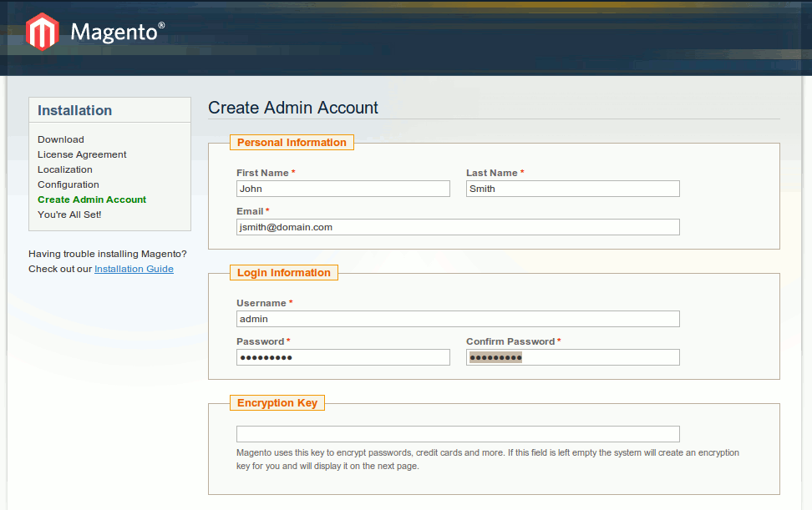Open the Installation Guide link
812x510 pixels.
tap(134, 269)
